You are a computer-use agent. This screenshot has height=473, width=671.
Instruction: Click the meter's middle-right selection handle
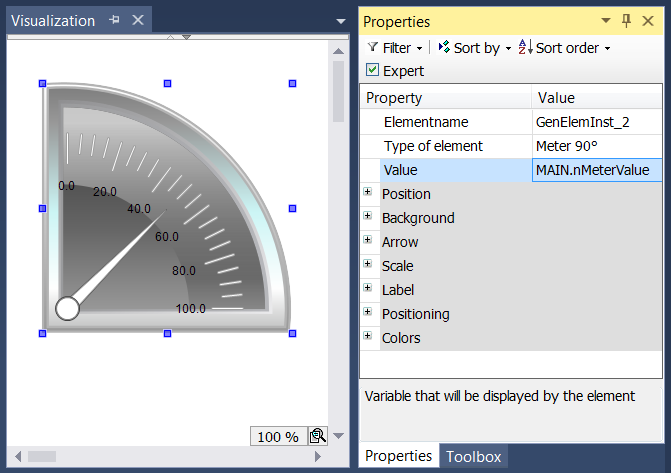tap(292, 208)
